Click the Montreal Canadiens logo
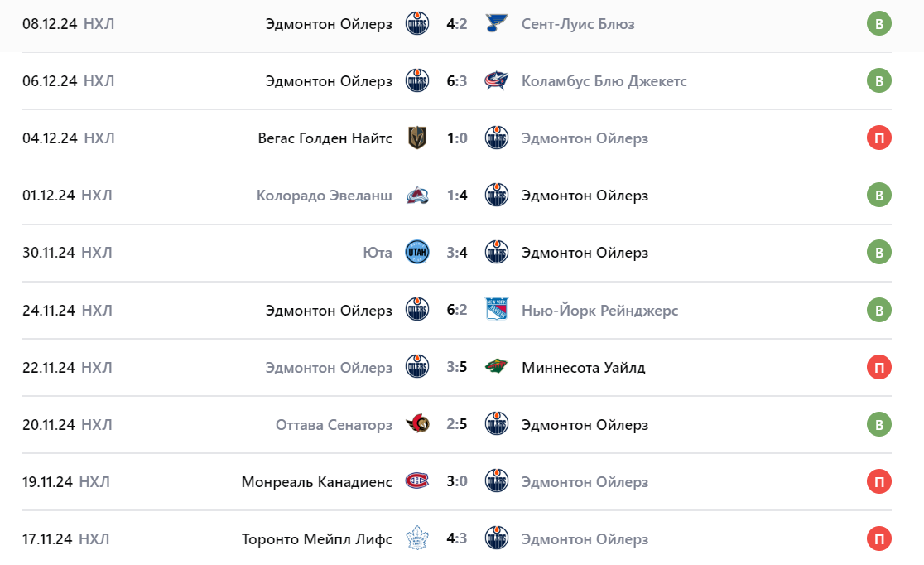This screenshot has height=565, width=924. point(417,481)
